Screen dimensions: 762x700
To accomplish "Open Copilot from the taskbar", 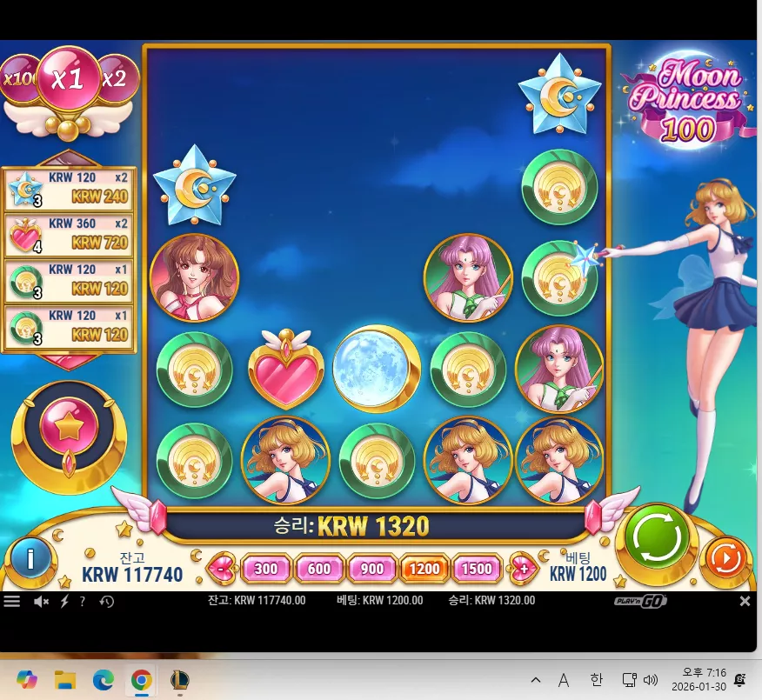I will point(27,679).
